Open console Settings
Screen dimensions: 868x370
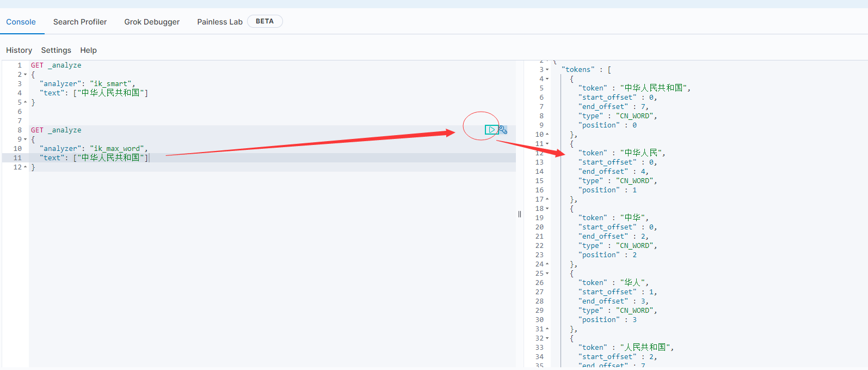[x=56, y=50]
